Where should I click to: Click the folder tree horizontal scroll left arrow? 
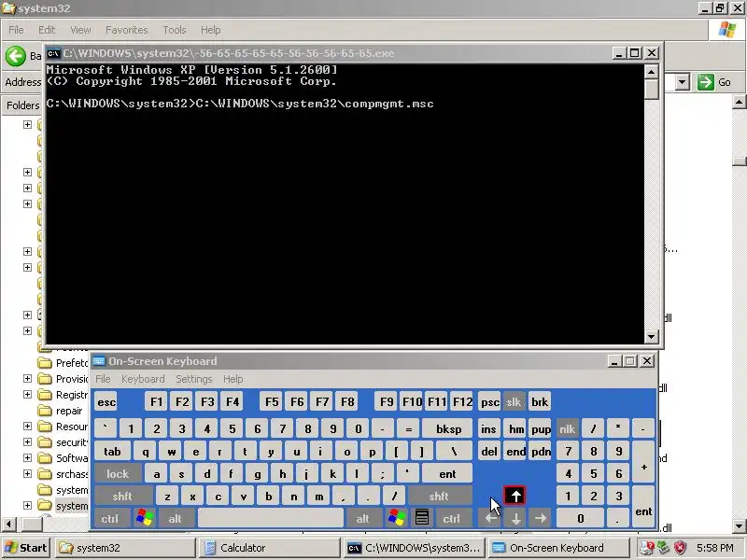7,525
